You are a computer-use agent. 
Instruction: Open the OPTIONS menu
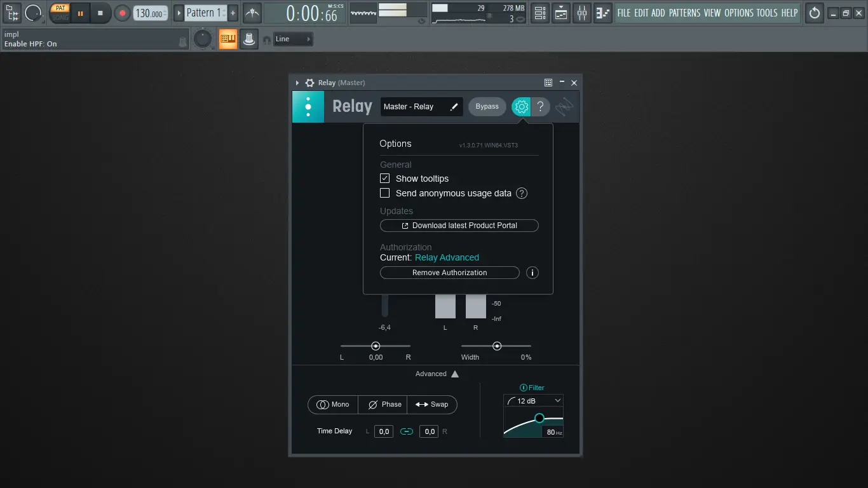click(739, 13)
